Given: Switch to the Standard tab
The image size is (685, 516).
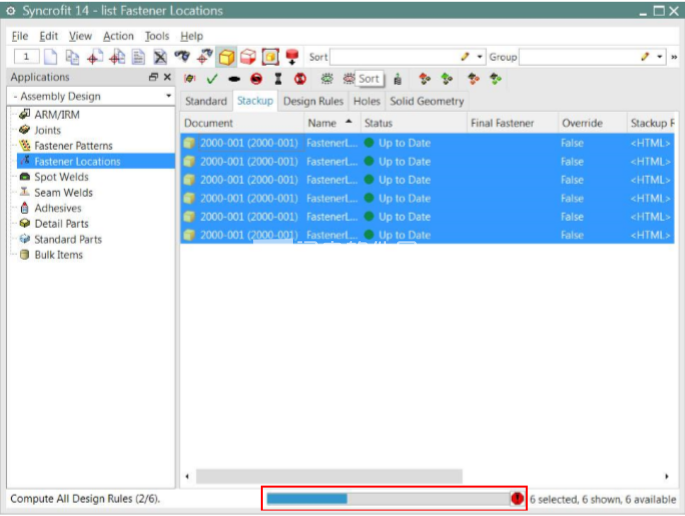Looking at the screenshot, I should [x=206, y=101].
